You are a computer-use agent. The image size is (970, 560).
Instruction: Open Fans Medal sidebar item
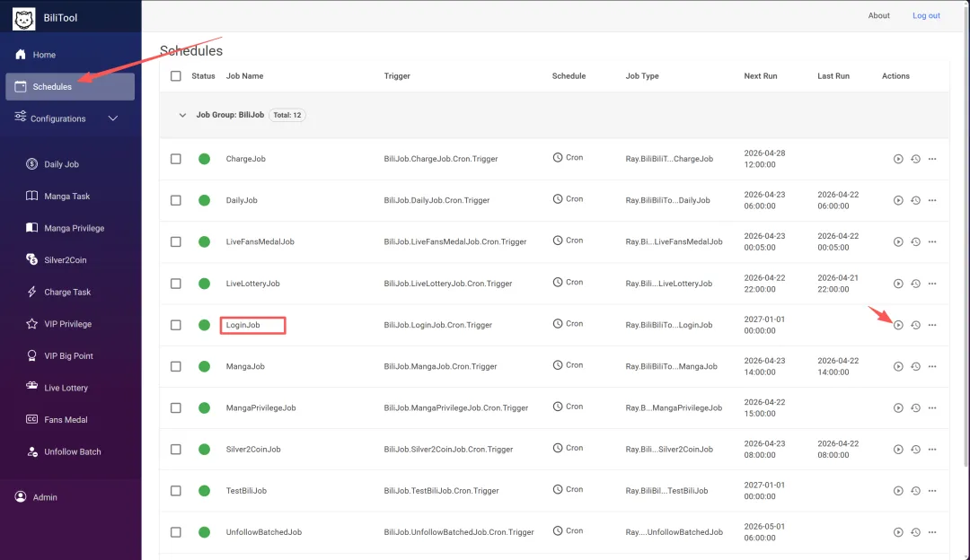coord(66,420)
